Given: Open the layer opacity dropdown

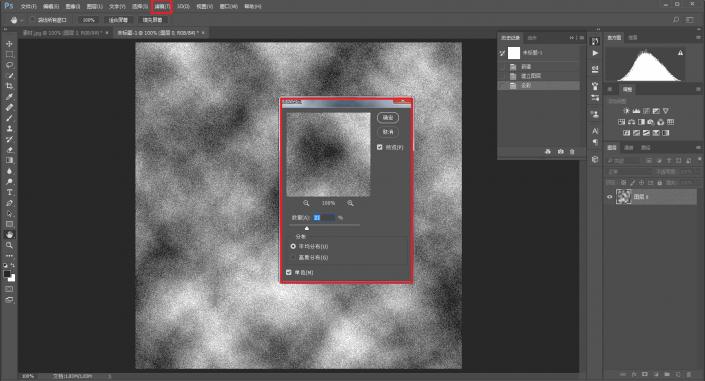Looking at the screenshot, I should (x=698, y=172).
